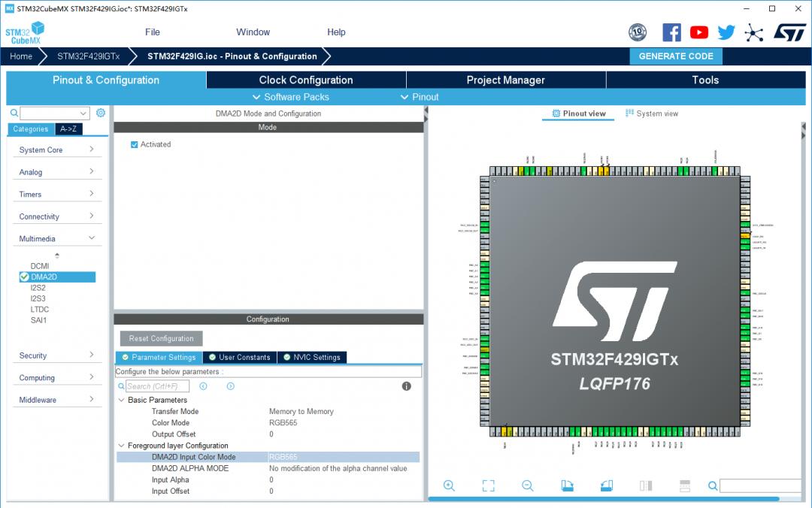Viewport: 812px width, 508px height.
Task: Open the NVIC Settings tab
Action: (x=312, y=357)
